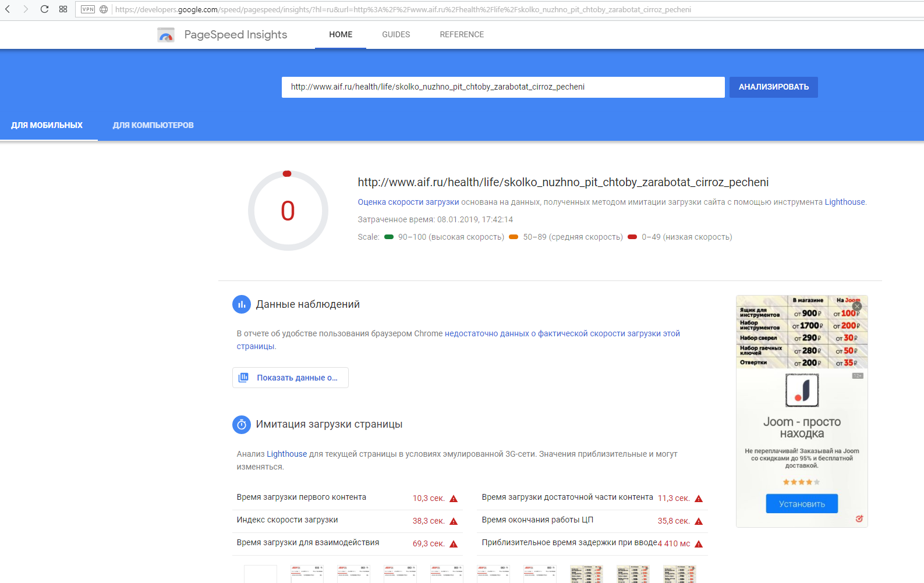Image resolution: width=924 pixels, height=583 pixels.
Task: Click the warning triangle next to 69,3 сек.
Action: tap(454, 544)
